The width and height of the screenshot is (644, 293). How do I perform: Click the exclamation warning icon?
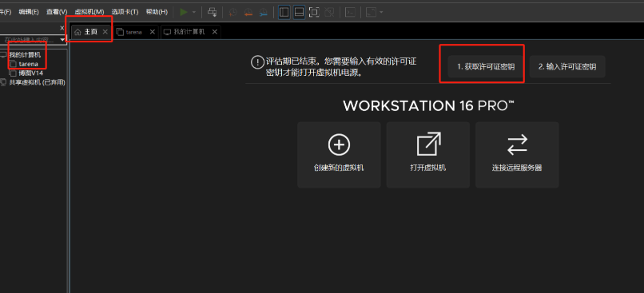[x=257, y=62]
